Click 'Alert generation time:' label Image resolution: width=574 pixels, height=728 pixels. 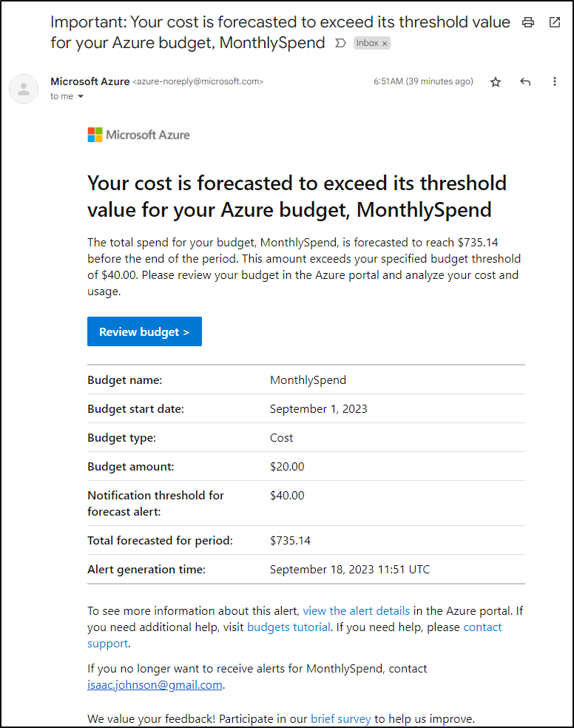click(x=146, y=569)
